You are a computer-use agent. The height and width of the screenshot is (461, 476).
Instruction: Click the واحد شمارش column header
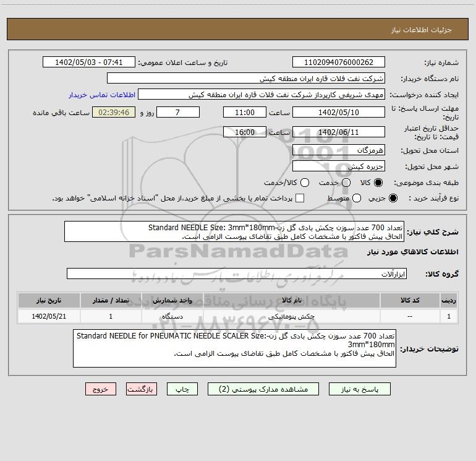pos(172,300)
